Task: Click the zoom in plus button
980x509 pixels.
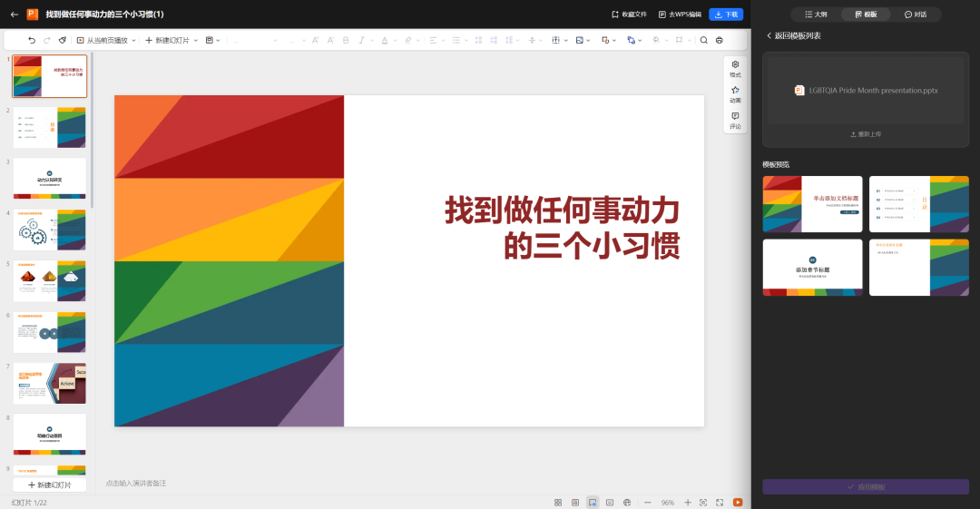Action: click(687, 502)
